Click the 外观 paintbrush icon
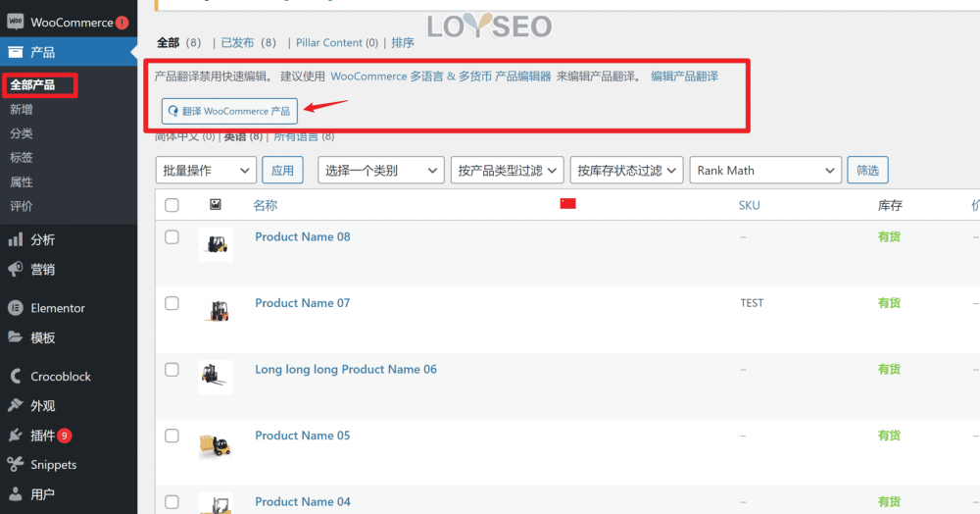The width and height of the screenshot is (980, 514). (x=15, y=405)
